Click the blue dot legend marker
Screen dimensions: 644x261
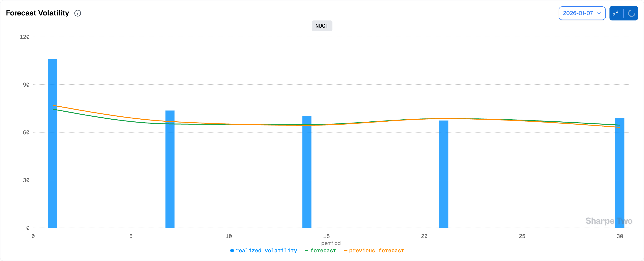(232, 251)
